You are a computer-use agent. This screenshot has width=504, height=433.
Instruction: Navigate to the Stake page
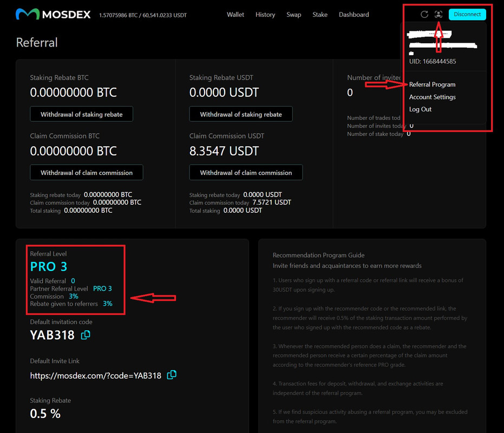[x=320, y=15]
